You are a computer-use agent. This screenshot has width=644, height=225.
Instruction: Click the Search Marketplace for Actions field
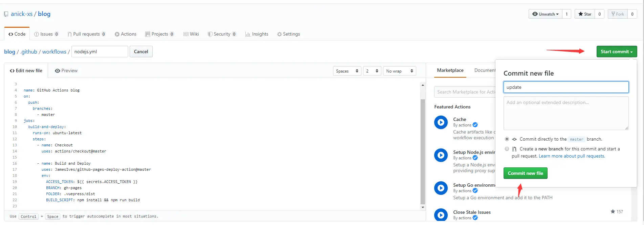point(465,92)
